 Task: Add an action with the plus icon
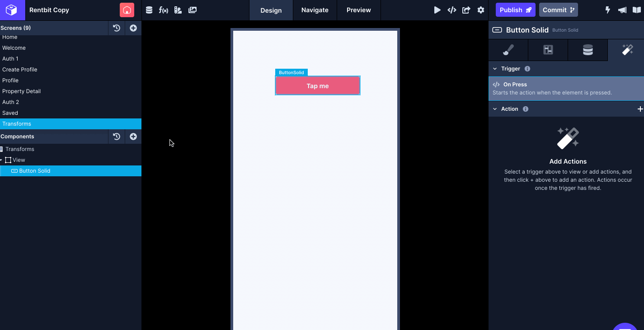[640, 109]
